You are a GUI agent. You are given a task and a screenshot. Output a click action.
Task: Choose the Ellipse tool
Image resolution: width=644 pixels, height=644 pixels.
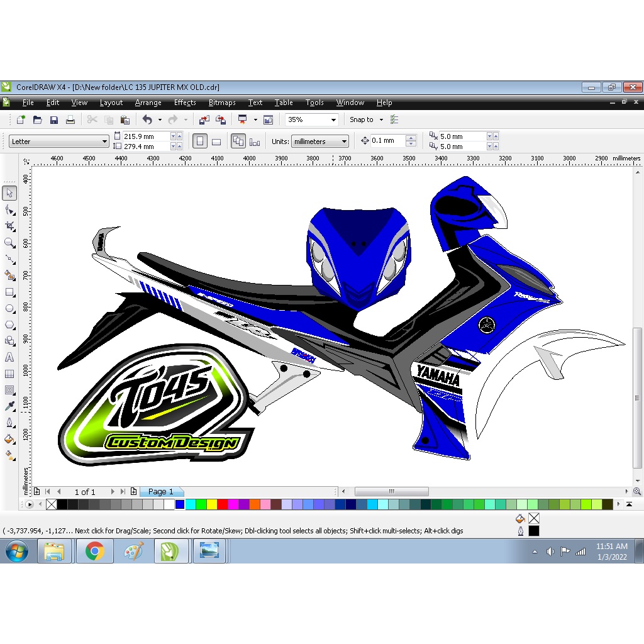coord(9,308)
